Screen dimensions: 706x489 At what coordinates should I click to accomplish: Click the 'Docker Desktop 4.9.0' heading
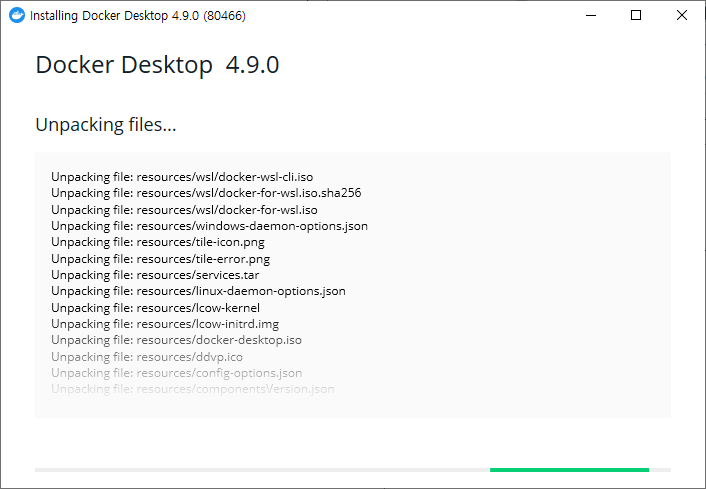[157, 65]
